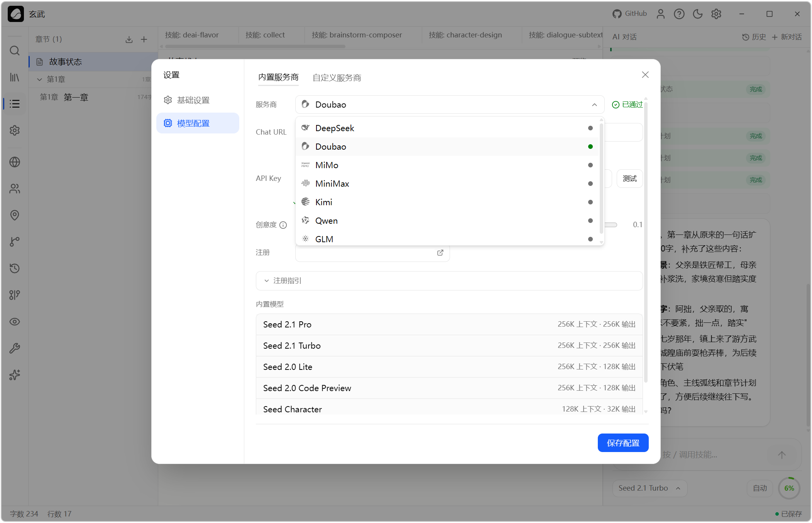This screenshot has width=812, height=523.
Task: Open the pull-request style icon in the sidebar
Action: click(x=15, y=295)
